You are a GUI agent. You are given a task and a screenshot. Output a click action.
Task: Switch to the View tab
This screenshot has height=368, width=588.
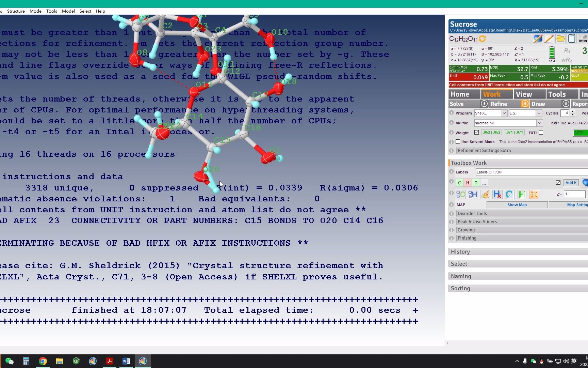529,94
